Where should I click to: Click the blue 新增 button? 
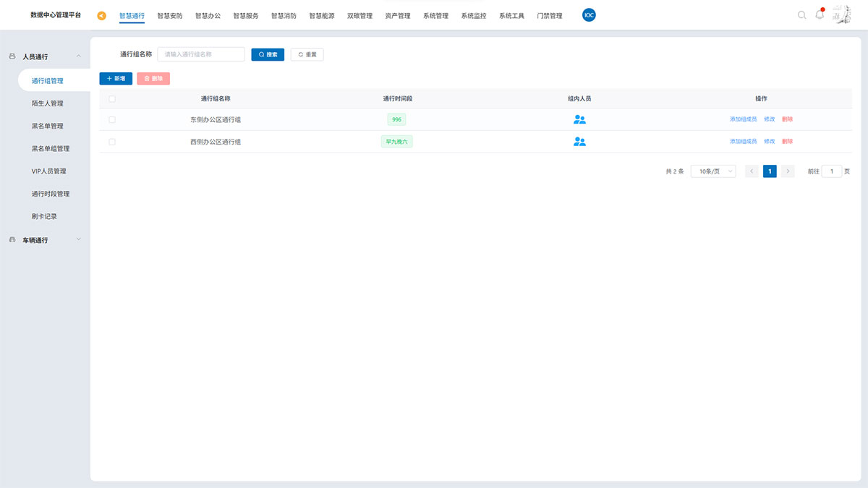[116, 78]
